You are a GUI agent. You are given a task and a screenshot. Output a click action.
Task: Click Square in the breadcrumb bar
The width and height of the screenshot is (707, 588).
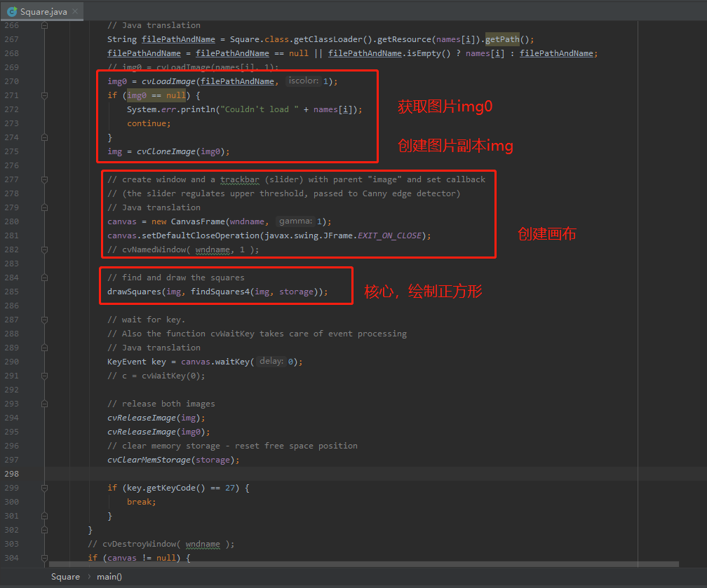pyautogui.click(x=65, y=576)
